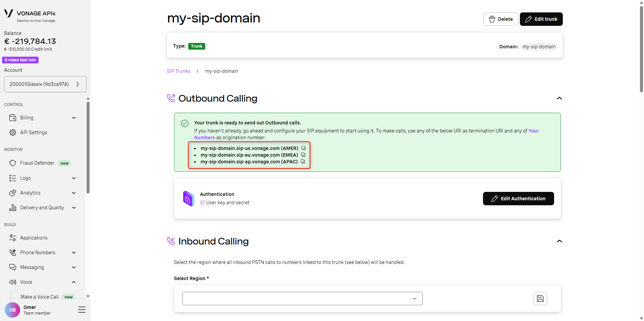
Task: Click the Phone Numbers handset icon
Action: tap(13, 253)
